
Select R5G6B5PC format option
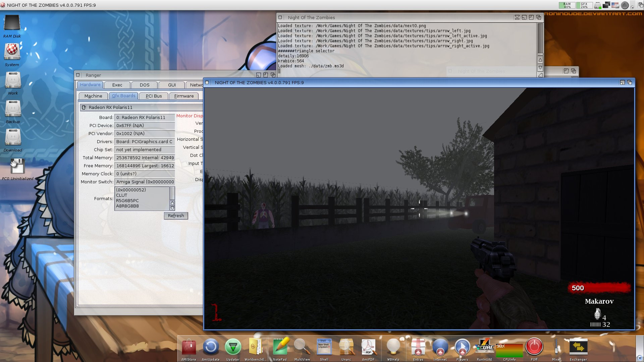[128, 200]
